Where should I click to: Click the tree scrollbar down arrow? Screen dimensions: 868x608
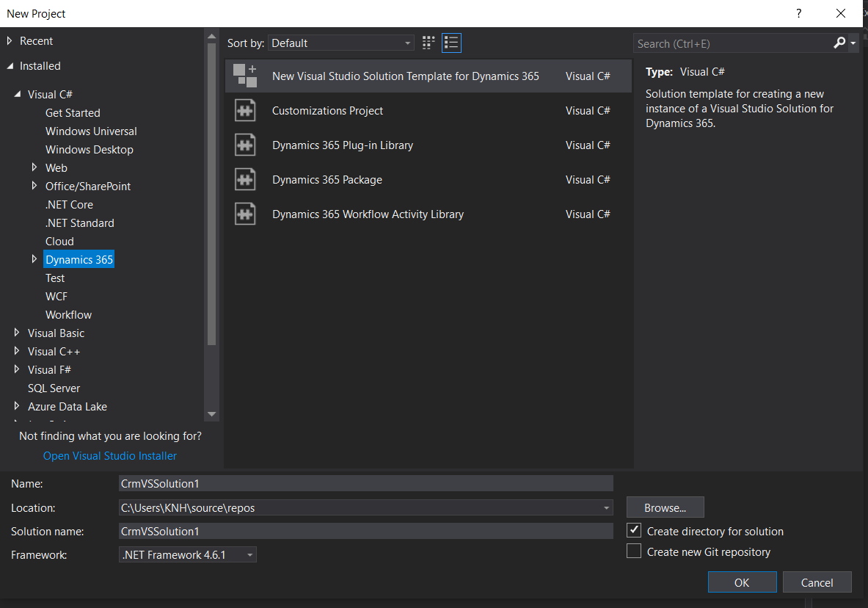coord(211,414)
